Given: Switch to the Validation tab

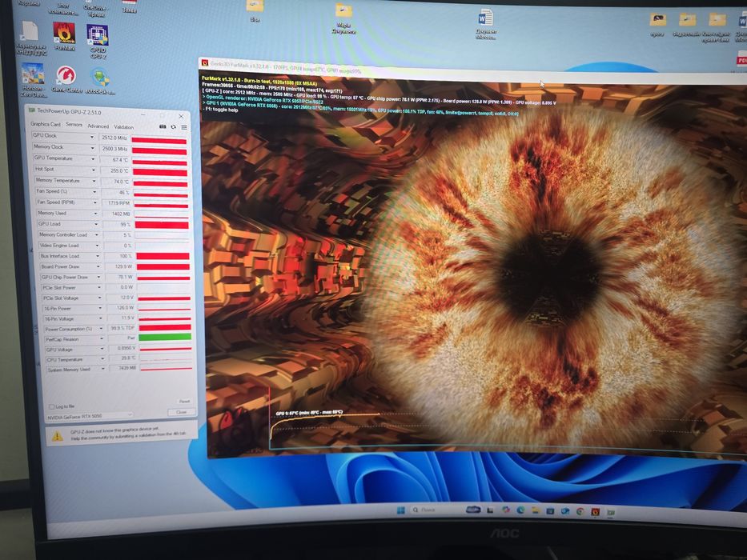Looking at the screenshot, I should point(123,127).
